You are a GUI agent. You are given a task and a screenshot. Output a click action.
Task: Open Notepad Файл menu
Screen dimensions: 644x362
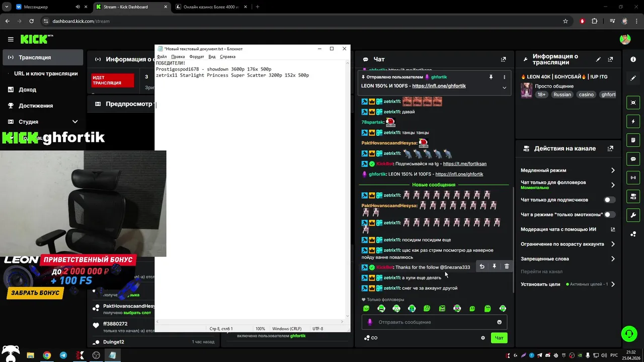tap(162, 57)
